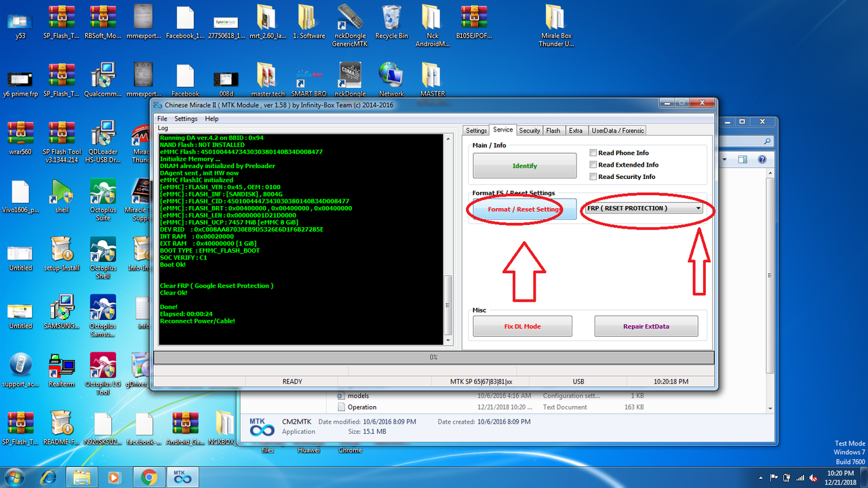Open the SP Flash Tool v3.1344.214 archive
This screenshot has height=488, width=868.
coord(62,142)
